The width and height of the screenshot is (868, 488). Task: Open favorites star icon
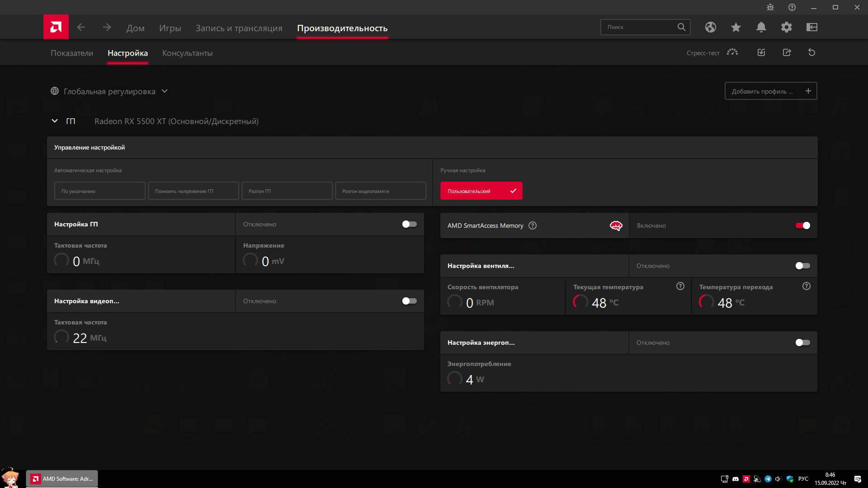(736, 27)
